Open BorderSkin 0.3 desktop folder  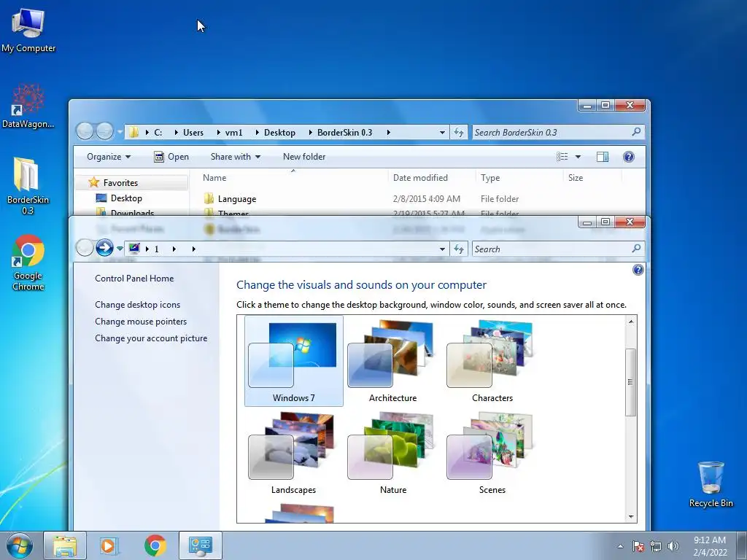(28, 186)
